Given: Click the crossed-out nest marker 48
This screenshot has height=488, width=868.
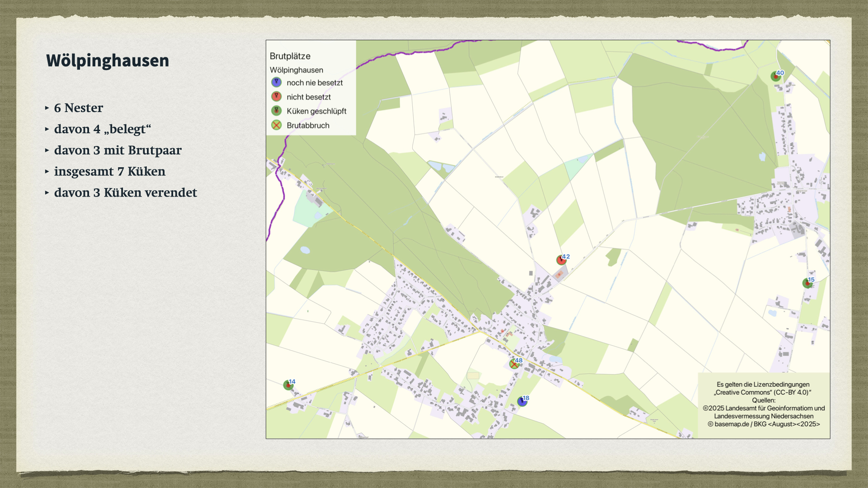Looking at the screenshot, I should click(x=514, y=364).
